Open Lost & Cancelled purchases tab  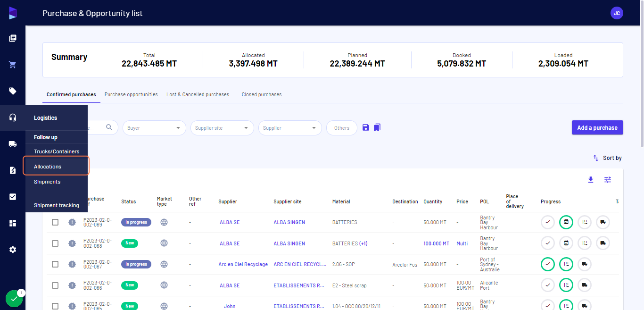198,94
